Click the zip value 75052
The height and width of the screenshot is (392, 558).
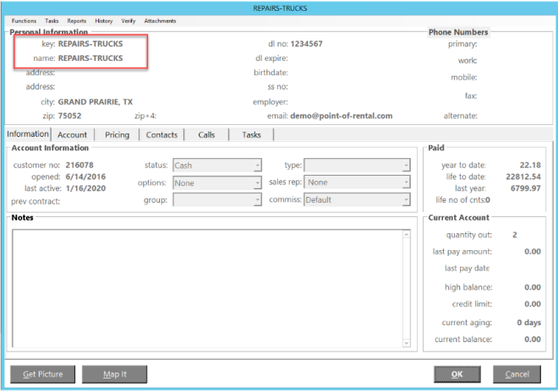click(69, 116)
